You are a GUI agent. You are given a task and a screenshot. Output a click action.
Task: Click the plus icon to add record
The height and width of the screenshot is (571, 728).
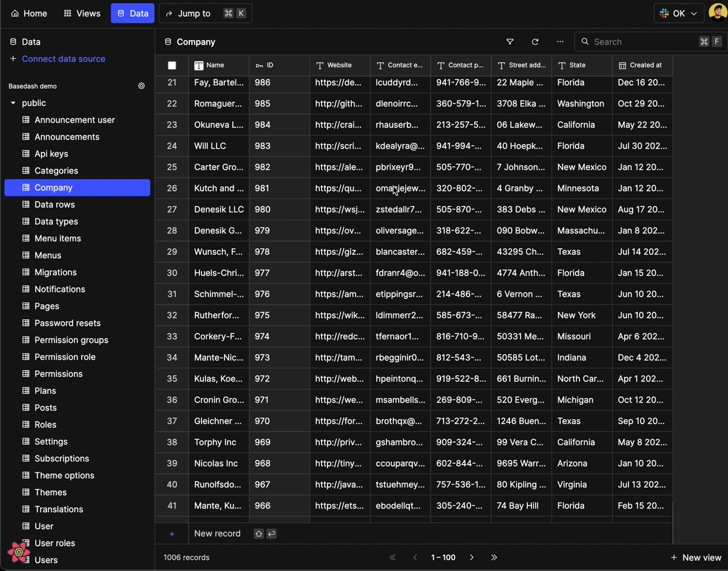[172, 533]
